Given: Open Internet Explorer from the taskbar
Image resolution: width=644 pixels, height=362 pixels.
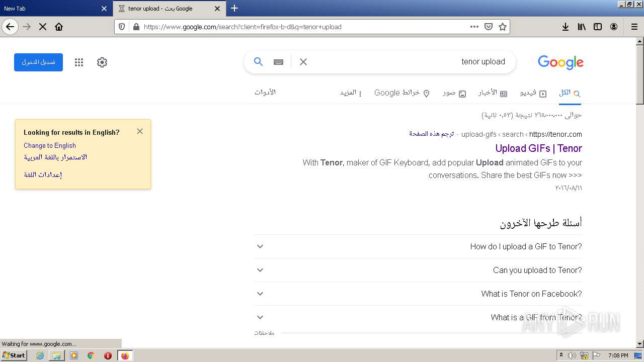Looking at the screenshot, I should tap(40, 355).
